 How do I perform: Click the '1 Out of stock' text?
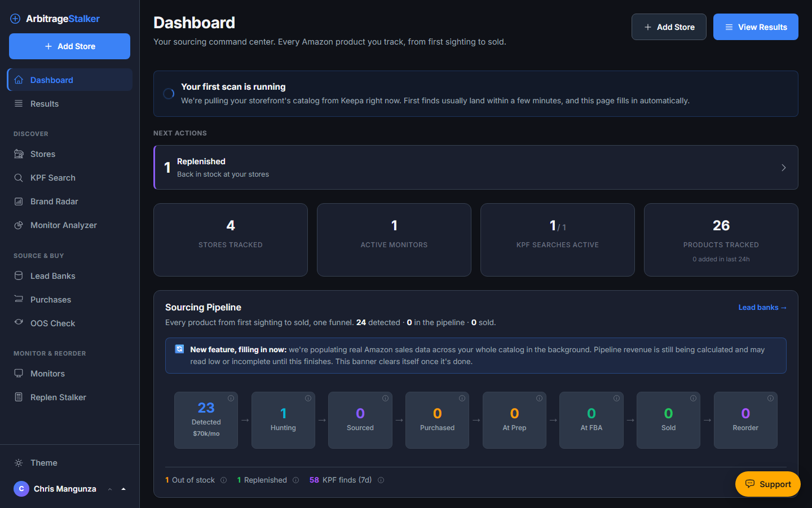(190, 480)
